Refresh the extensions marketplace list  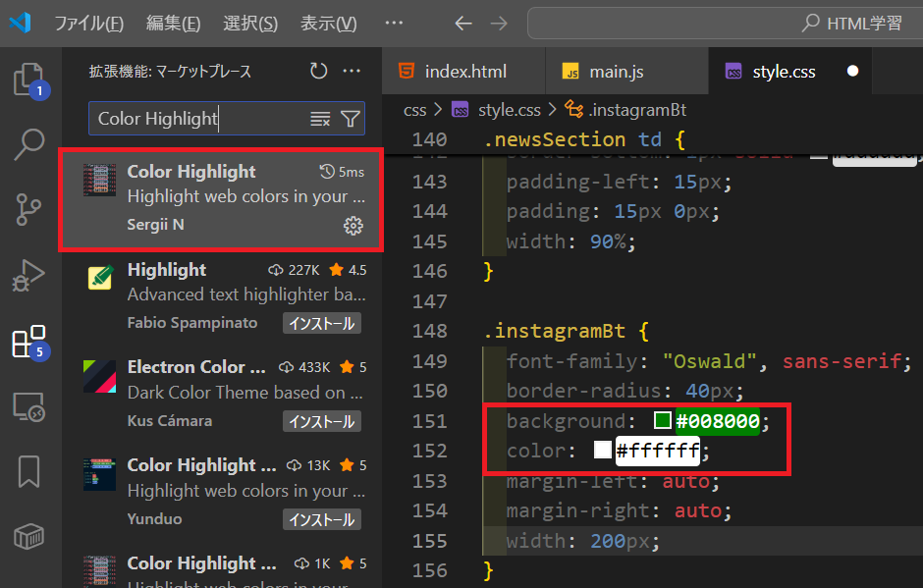click(x=318, y=72)
